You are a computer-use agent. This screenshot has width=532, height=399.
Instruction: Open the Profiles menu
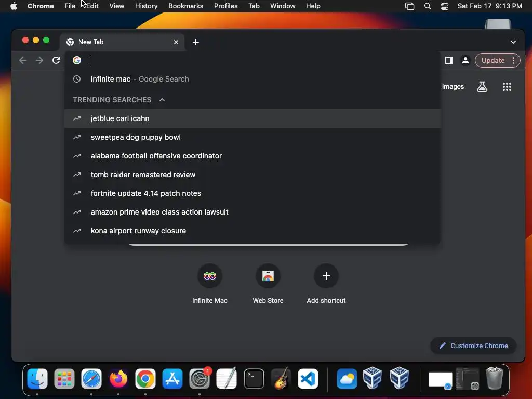(x=225, y=6)
